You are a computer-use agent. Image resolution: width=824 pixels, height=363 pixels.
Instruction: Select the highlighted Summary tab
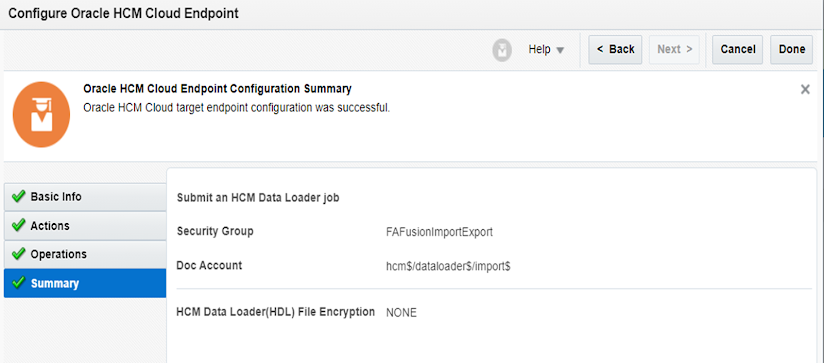(x=85, y=284)
